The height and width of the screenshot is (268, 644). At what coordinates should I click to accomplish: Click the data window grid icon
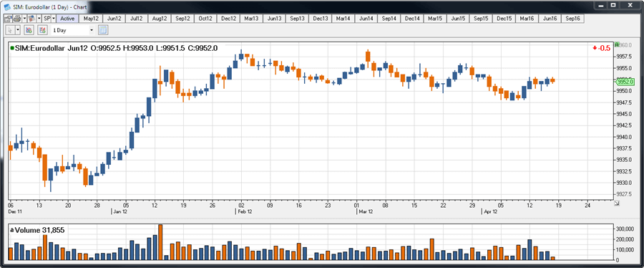point(102,30)
